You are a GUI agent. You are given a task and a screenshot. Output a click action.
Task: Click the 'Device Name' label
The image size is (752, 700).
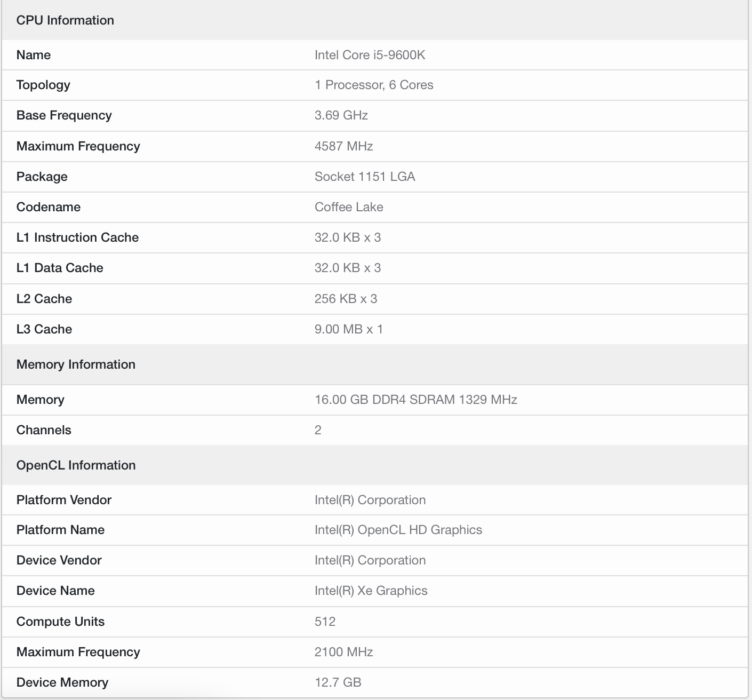[x=55, y=591]
